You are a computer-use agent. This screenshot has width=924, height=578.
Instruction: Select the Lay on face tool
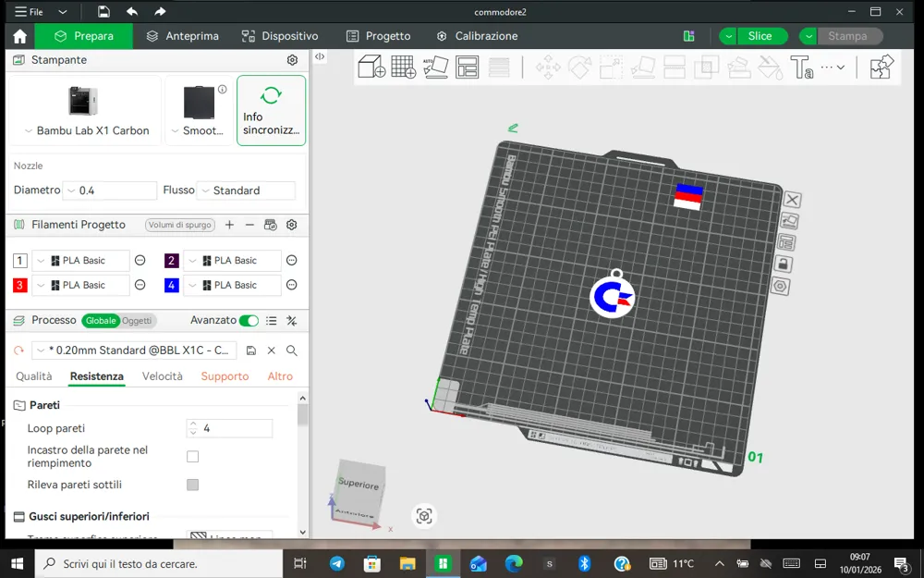pyautogui.click(x=643, y=68)
